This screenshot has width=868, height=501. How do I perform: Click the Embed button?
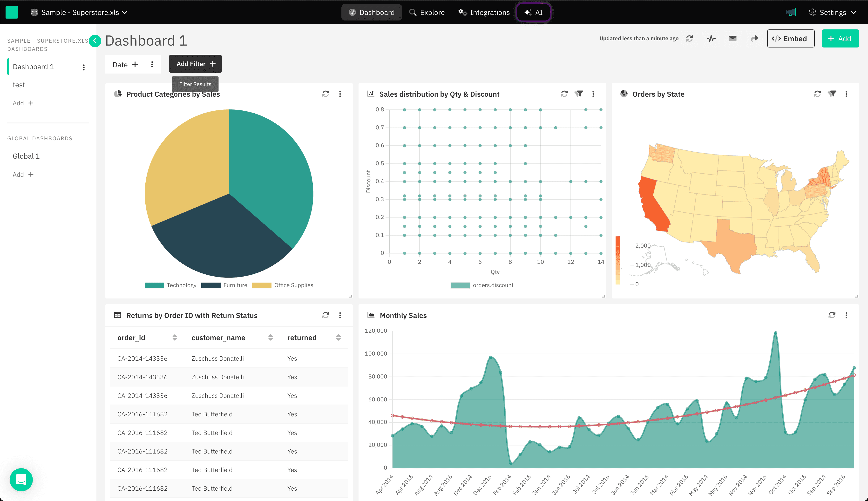tap(791, 39)
